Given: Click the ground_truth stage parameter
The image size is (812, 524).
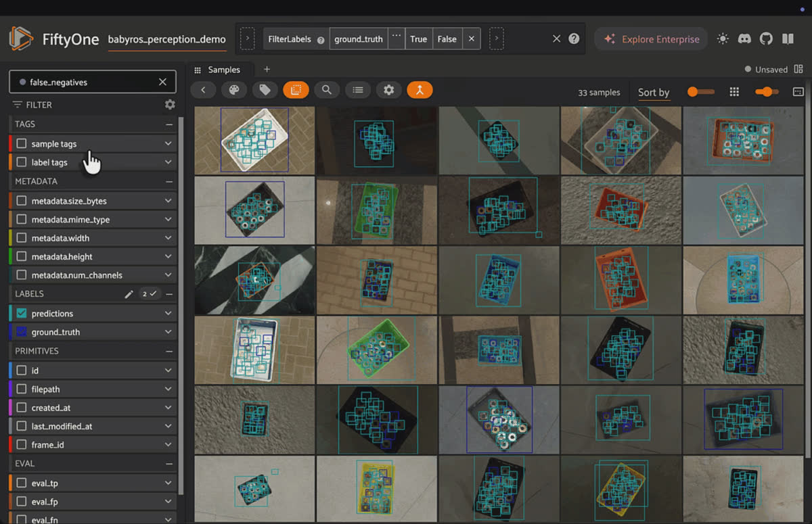Looking at the screenshot, I should point(359,39).
